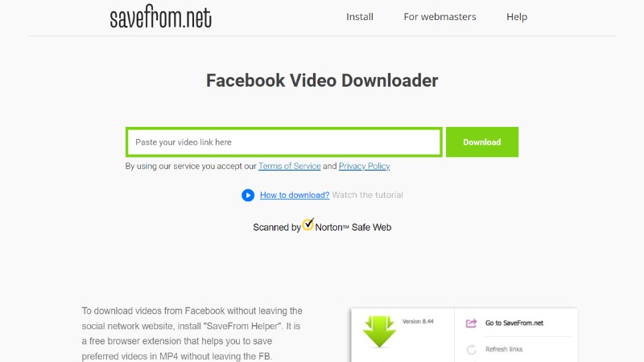Screen dimensions: 644x362
Task: Open the Privacy Policy link
Action: [x=364, y=167]
